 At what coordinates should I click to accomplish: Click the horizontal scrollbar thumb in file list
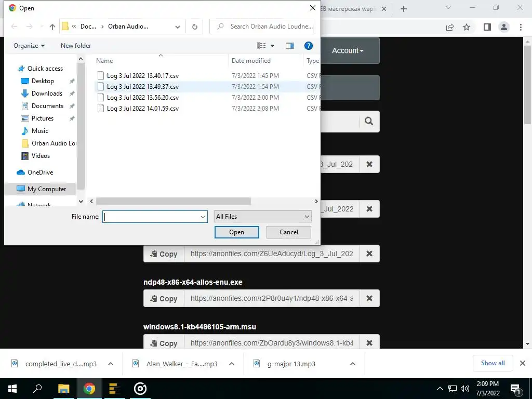[174, 201]
